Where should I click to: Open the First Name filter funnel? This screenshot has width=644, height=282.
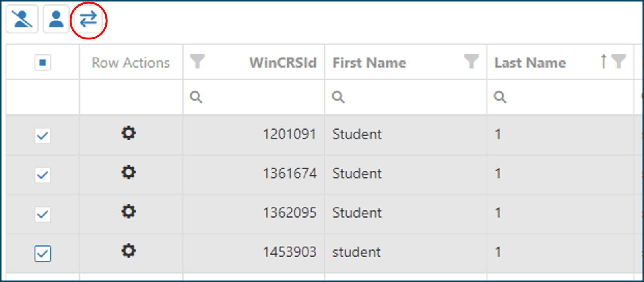tap(471, 62)
